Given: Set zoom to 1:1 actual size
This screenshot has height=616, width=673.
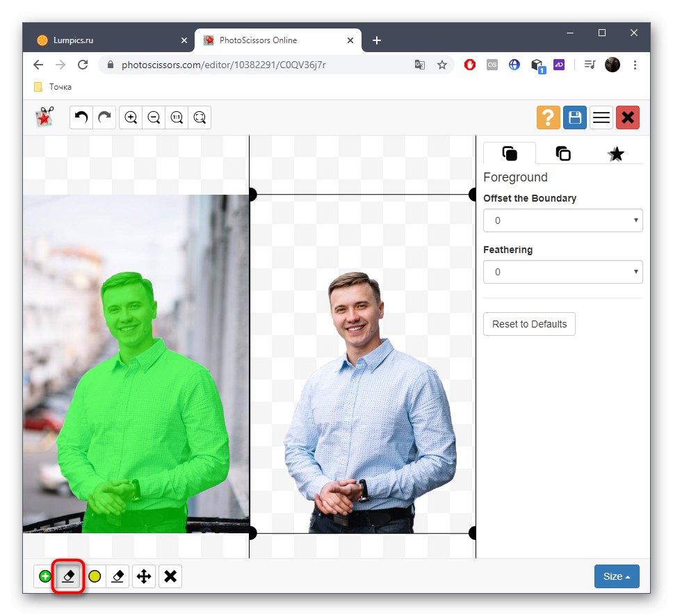Looking at the screenshot, I should tap(177, 117).
